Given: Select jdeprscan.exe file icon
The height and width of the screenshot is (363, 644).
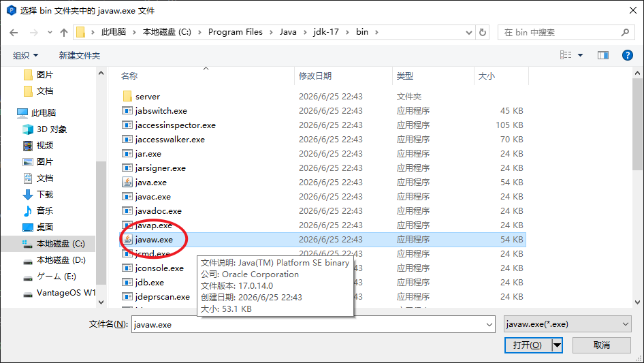Looking at the screenshot, I should point(127,297).
